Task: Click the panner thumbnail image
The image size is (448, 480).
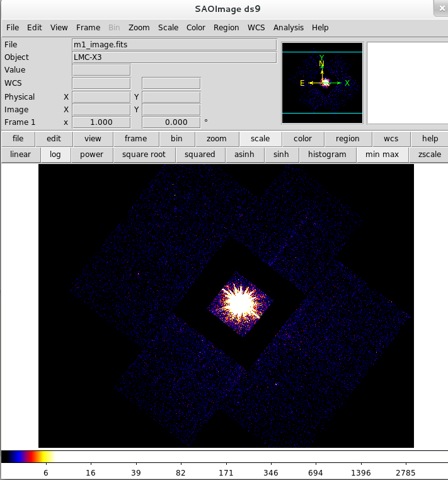Action: (323, 83)
